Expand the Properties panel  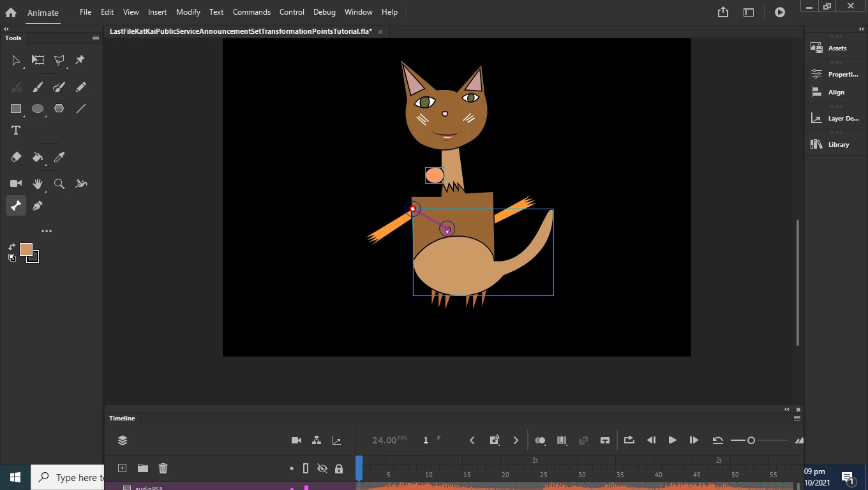pos(835,74)
